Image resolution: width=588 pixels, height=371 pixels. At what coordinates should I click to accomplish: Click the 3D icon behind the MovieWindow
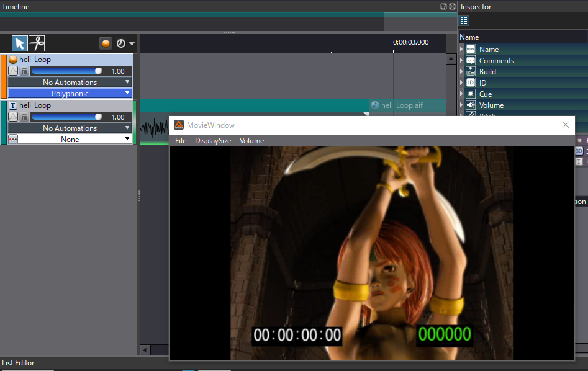point(579,151)
